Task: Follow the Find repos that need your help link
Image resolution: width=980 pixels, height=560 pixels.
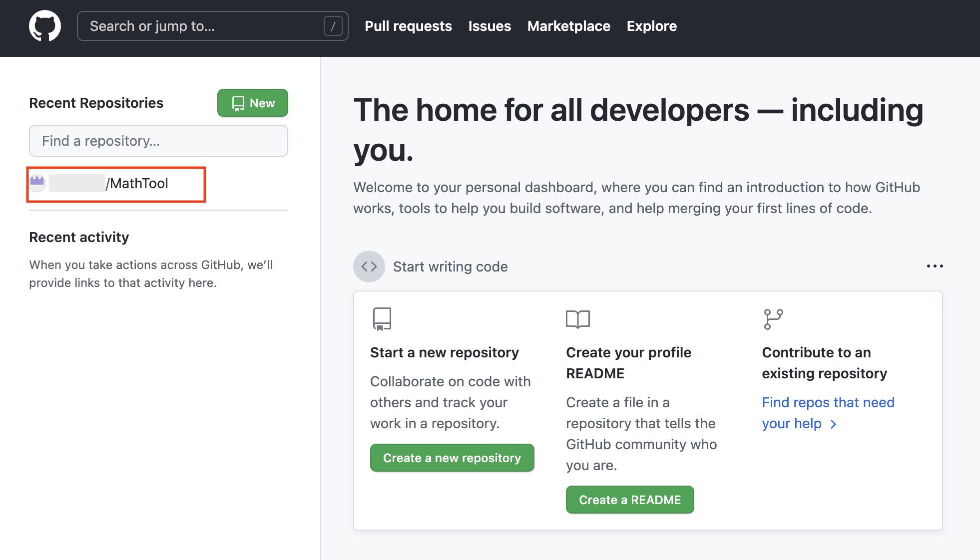Action: pyautogui.click(x=828, y=402)
